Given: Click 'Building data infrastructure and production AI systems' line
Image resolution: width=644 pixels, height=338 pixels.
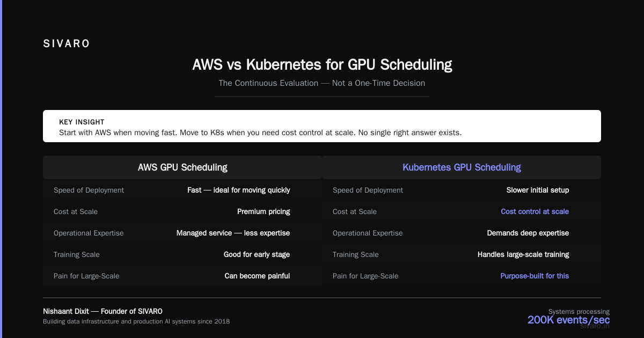Looking at the screenshot, I should (136, 321).
